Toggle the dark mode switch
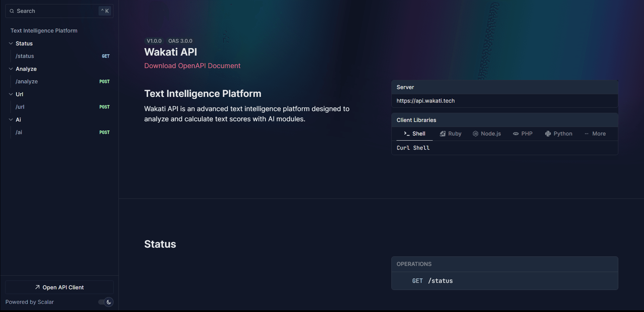Image resolution: width=644 pixels, height=312 pixels. 106,302
